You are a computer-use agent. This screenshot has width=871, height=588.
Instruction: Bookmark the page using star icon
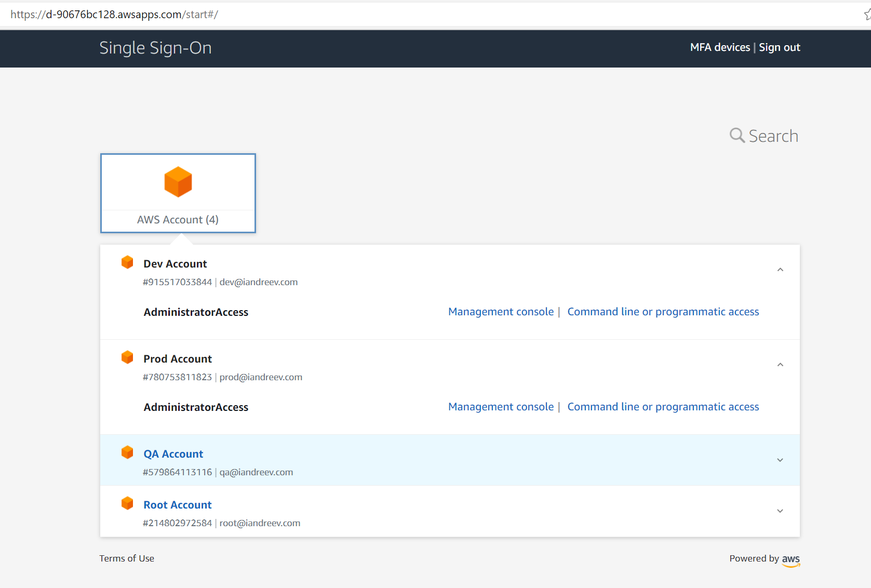tap(867, 15)
